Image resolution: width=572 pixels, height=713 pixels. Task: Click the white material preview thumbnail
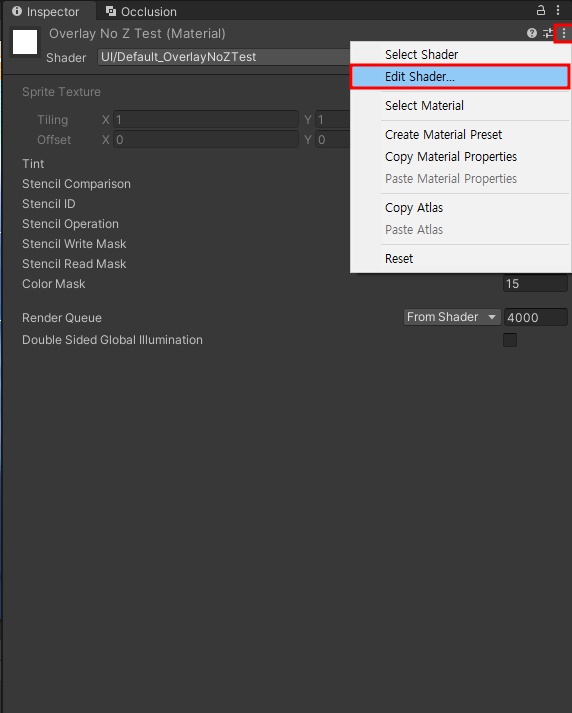pyautogui.click(x=25, y=42)
